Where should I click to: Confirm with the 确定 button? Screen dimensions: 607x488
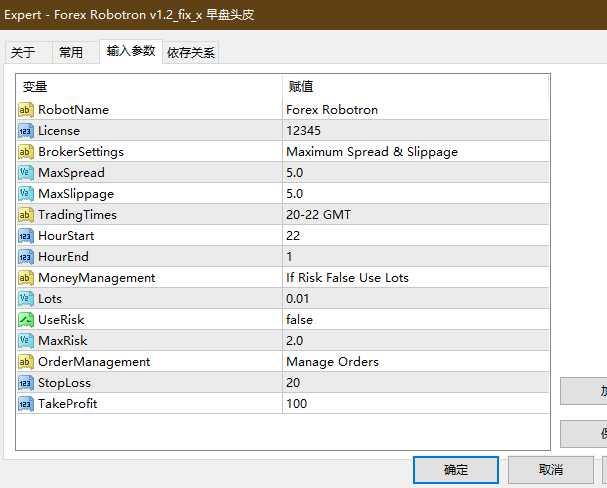pos(456,470)
